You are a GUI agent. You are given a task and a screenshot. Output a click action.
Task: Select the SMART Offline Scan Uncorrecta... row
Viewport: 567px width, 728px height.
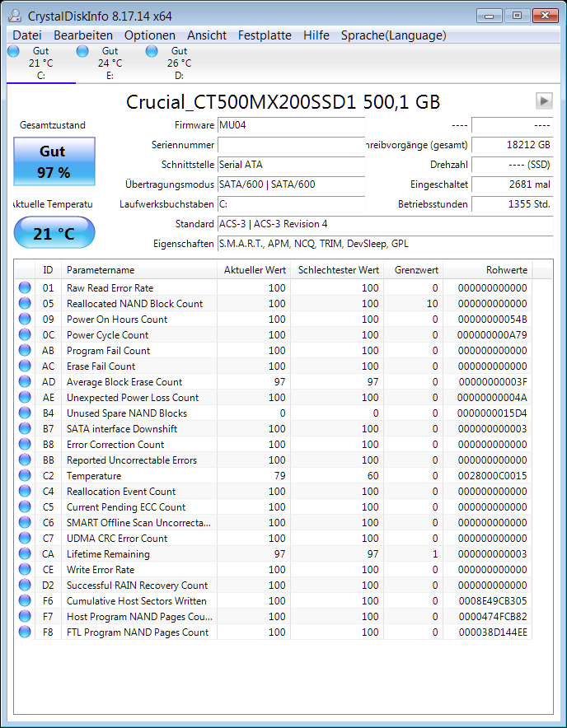(x=274, y=523)
